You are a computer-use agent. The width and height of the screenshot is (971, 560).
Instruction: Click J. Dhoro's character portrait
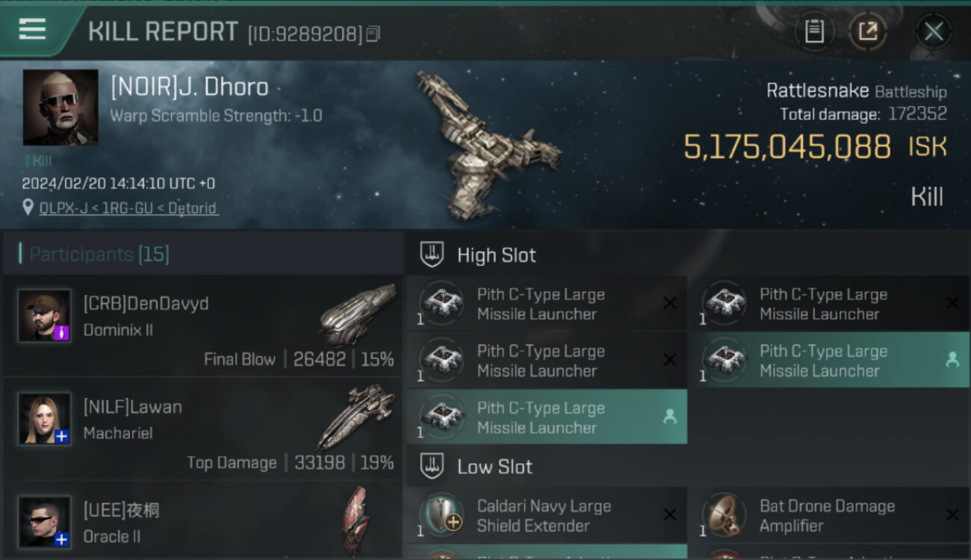pyautogui.click(x=61, y=108)
